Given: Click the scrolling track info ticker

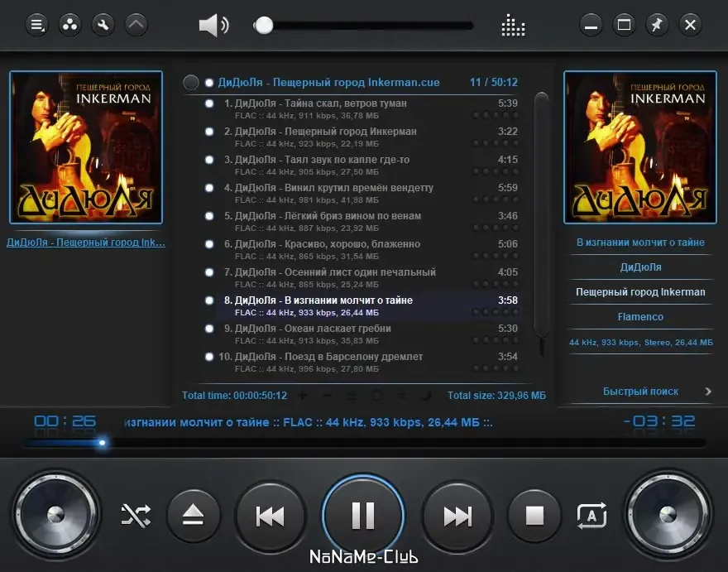Looking at the screenshot, I should (309, 422).
